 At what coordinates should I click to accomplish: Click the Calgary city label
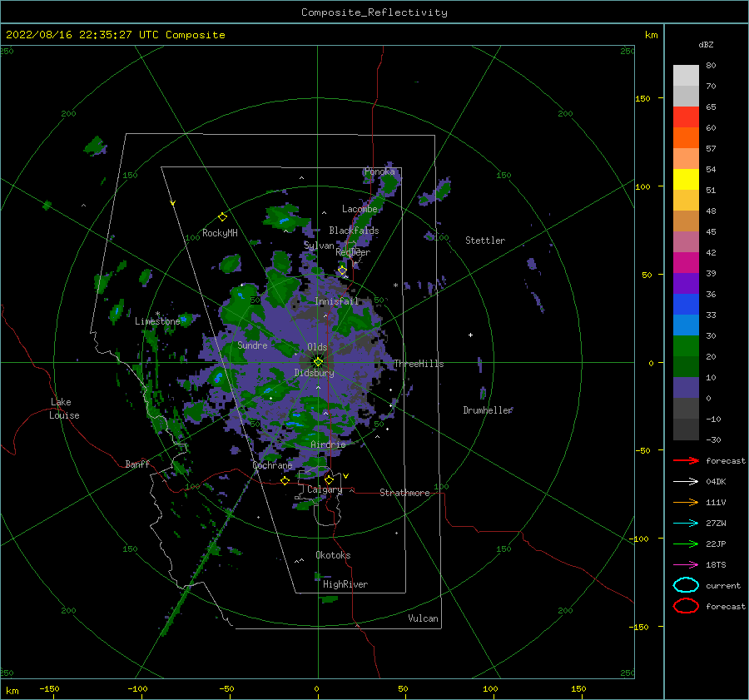pyautogui.click(x=325, y=489)
